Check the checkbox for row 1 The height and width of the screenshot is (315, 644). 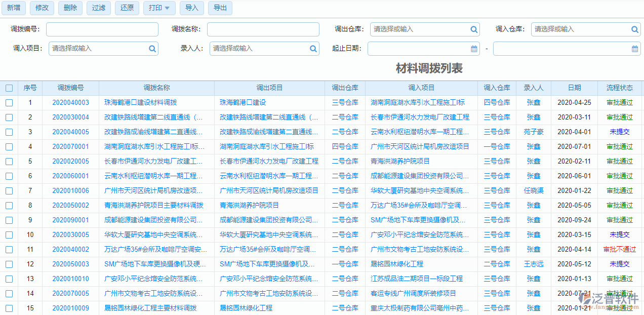coord(9,103)
